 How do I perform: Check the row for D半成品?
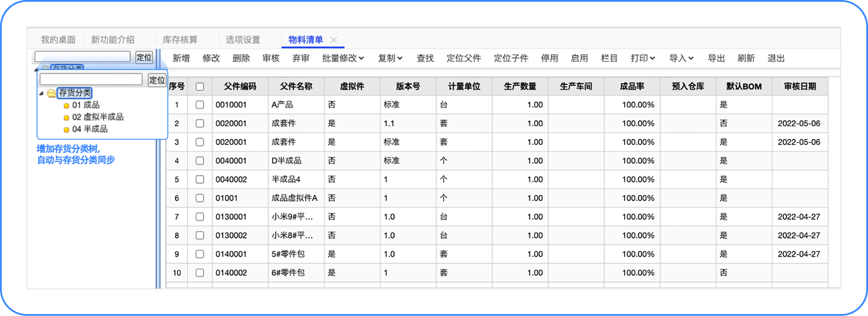pyautogui.click(x=200, y=161)
